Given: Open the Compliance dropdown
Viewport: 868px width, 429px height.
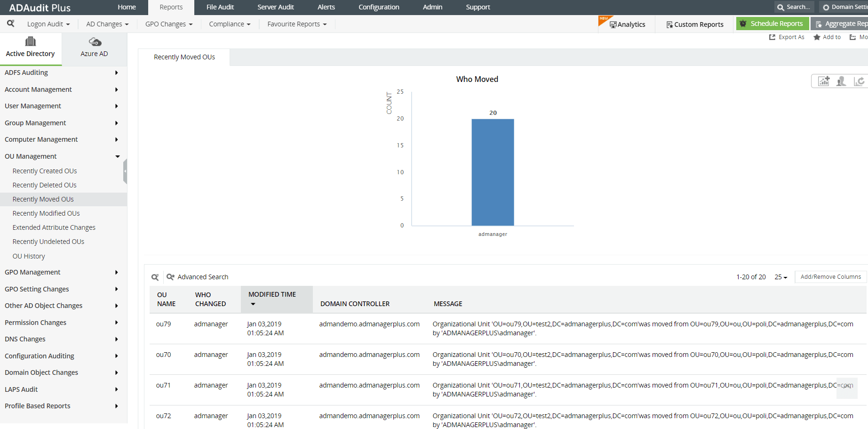Looking at the screenshot, I should (230, 24).
